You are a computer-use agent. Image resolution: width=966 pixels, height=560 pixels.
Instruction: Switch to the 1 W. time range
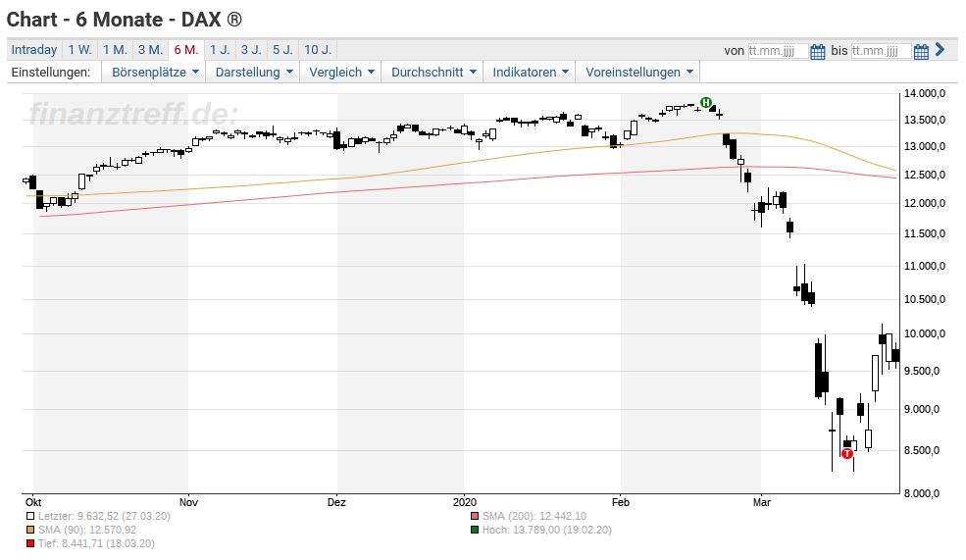click(79, 50)
